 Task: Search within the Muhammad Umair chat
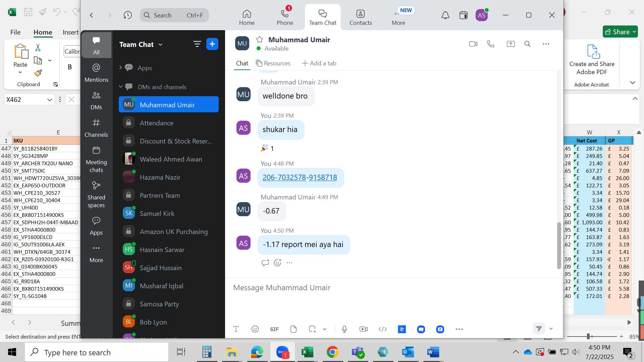(527, 44)
